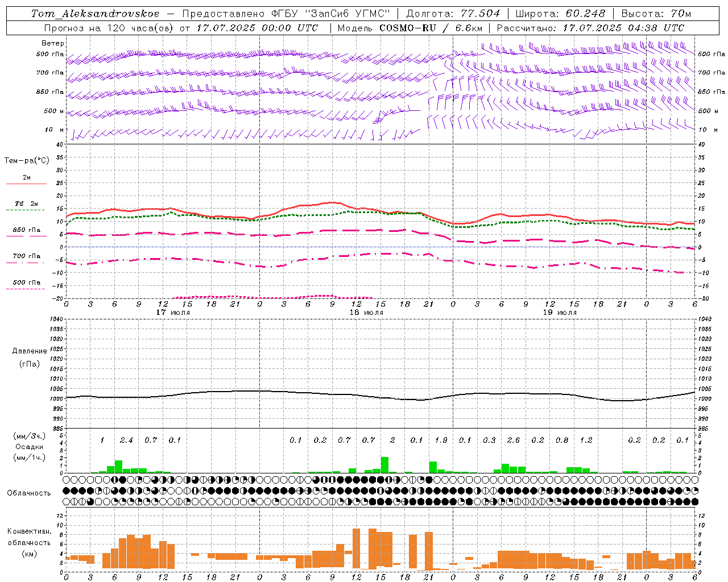728x582 pixels.
Task: Click the Долгота: 77.504 value
Action: tap(453, 14)
